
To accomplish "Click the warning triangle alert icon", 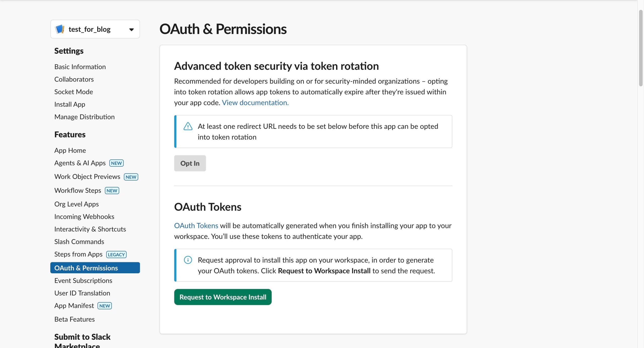I will [188, 126].
